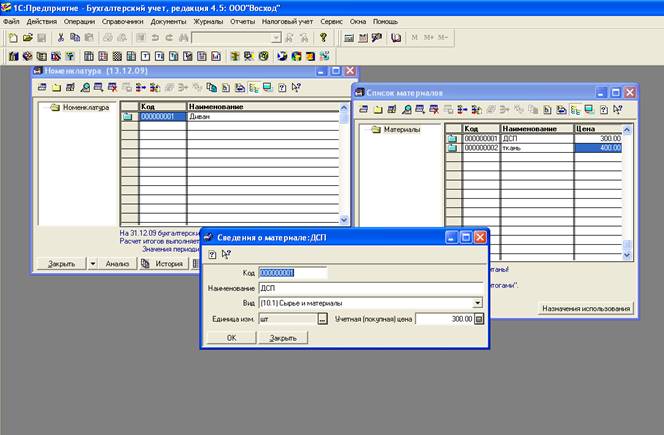Click the Cut scissors icon
The image size is (664, 435).
(61, 37)
